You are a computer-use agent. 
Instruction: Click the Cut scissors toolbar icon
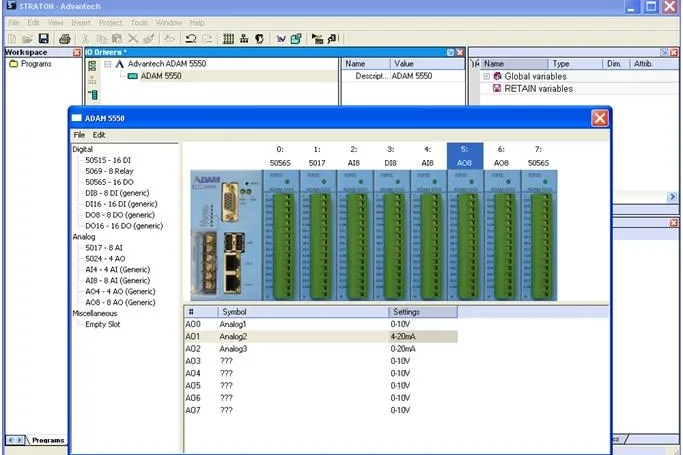(86, 39)
